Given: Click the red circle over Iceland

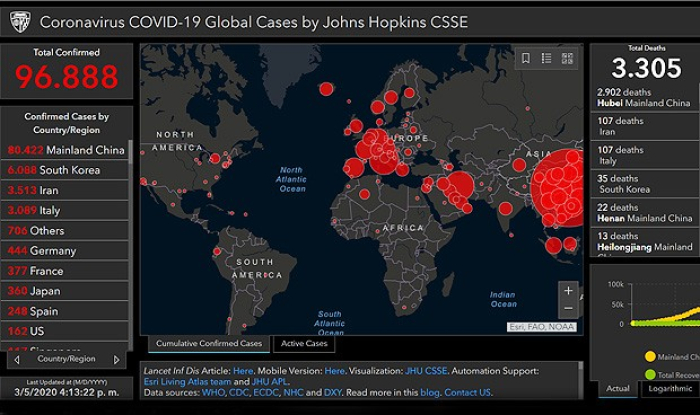Looking at the screenshot, I should pos(326,89).
